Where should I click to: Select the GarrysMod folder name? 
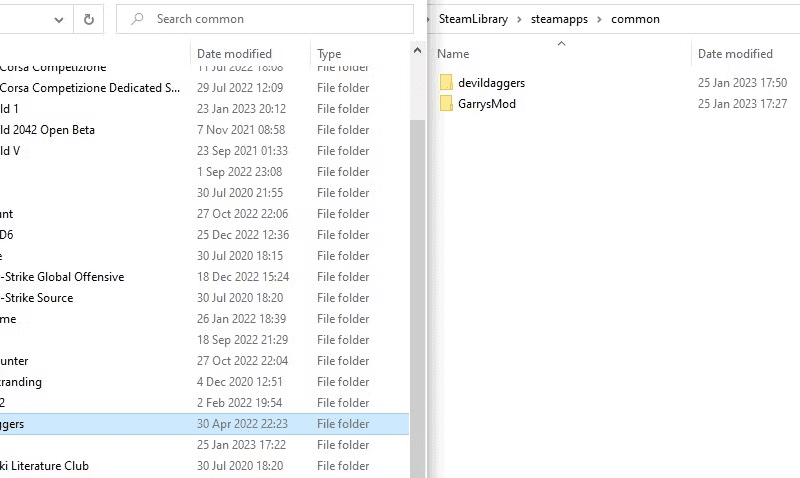point(487,104)
